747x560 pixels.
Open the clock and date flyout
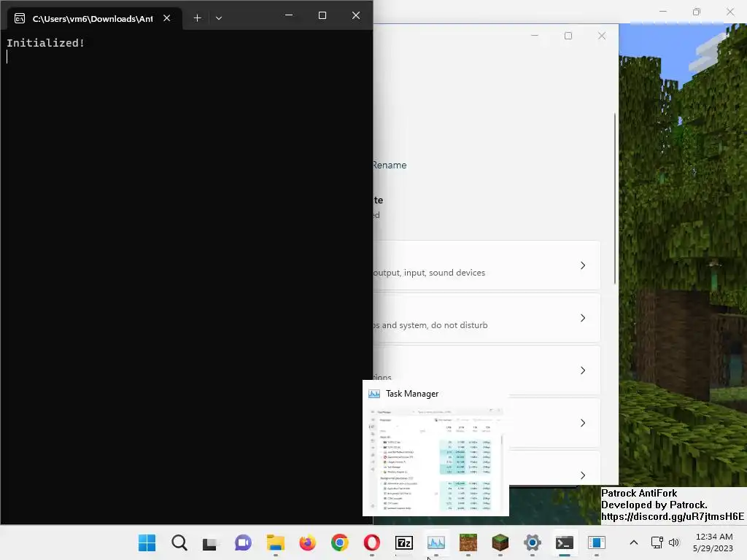pos(713,542)
